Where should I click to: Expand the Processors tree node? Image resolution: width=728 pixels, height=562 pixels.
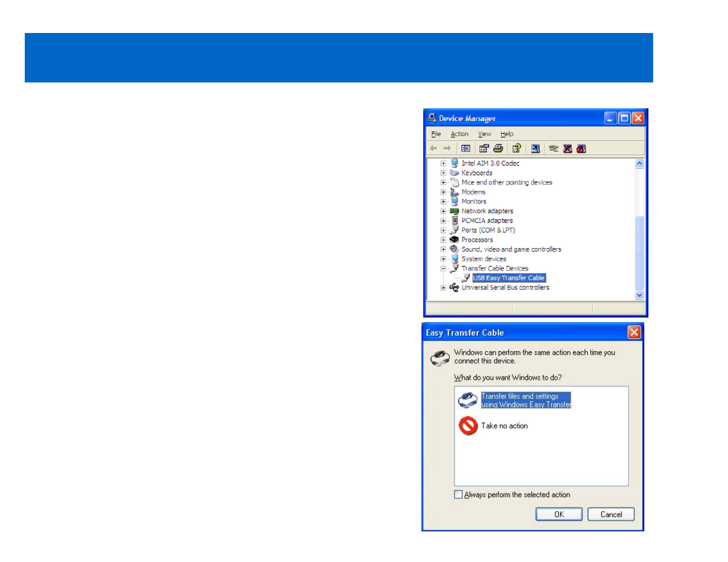[443, 240]
